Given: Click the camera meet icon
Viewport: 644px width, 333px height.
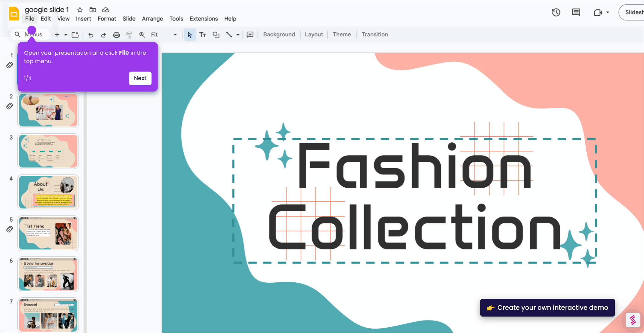Looking at the screenshot, I should click(598, 12).
